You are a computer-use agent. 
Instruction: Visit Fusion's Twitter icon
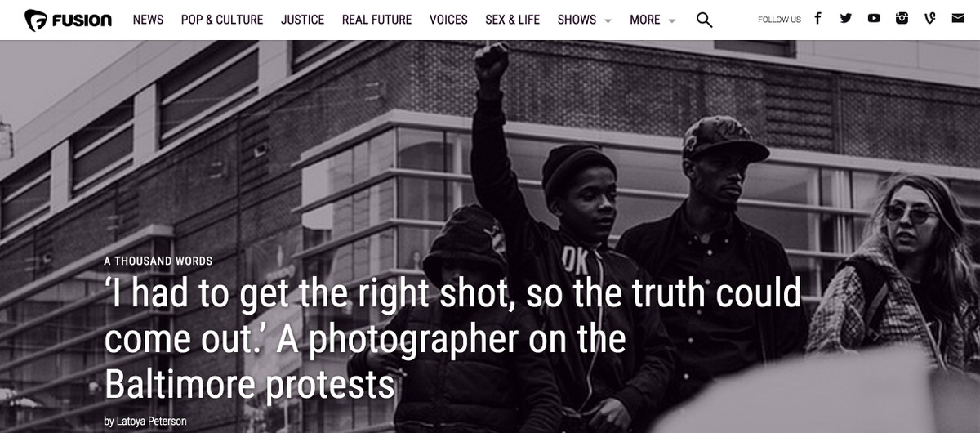click(x=845, y=19)
